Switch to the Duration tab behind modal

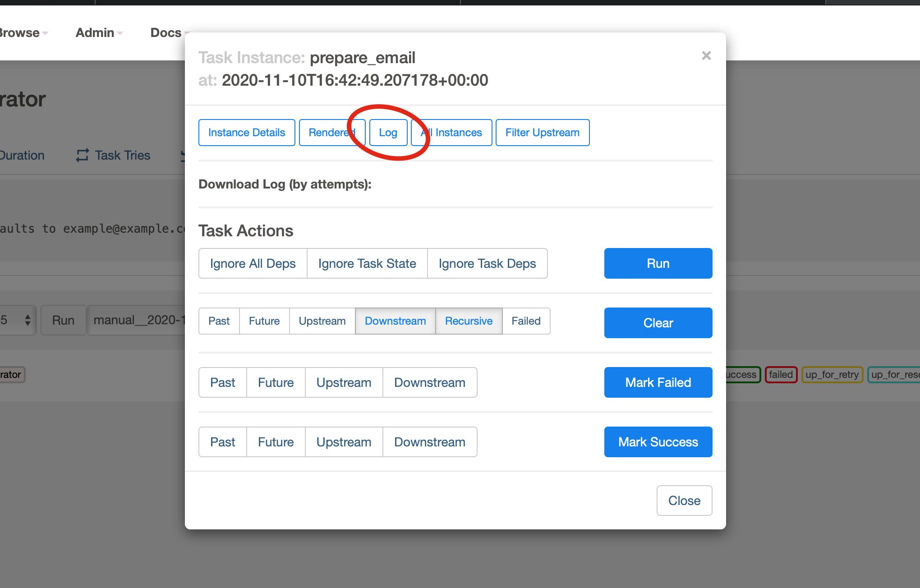coord(22,155)
